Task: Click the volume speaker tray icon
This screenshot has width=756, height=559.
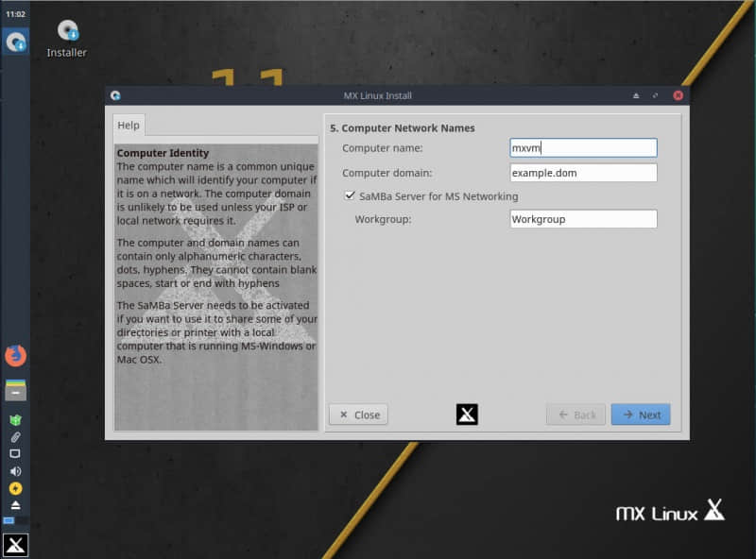Action: (15, 471)
